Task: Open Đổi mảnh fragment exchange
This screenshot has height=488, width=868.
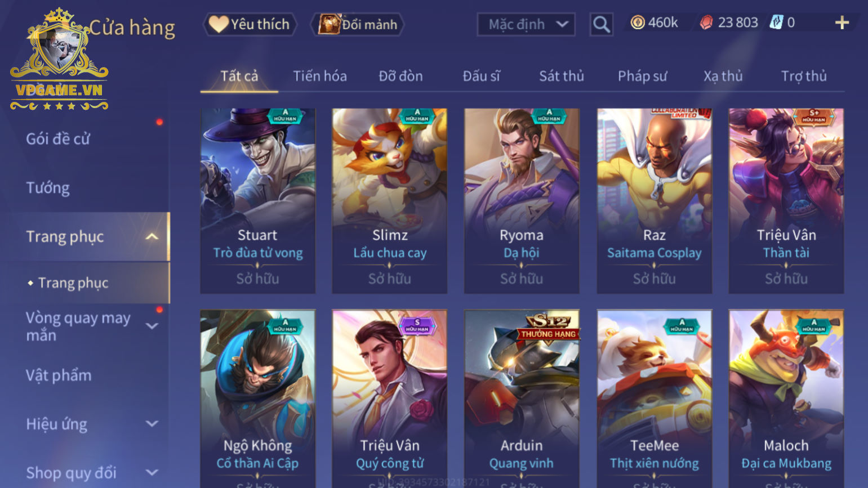Action: click(x=358, y=24)
